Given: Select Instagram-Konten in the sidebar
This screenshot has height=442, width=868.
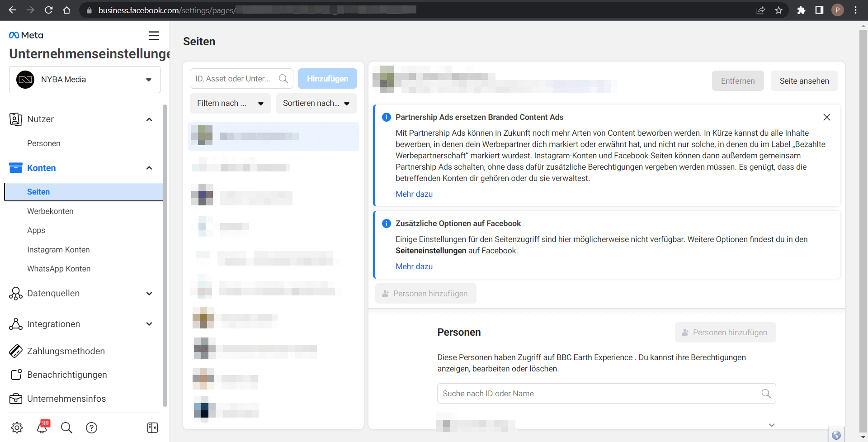Looking at the screenshot, I should (x=58, y=250).
